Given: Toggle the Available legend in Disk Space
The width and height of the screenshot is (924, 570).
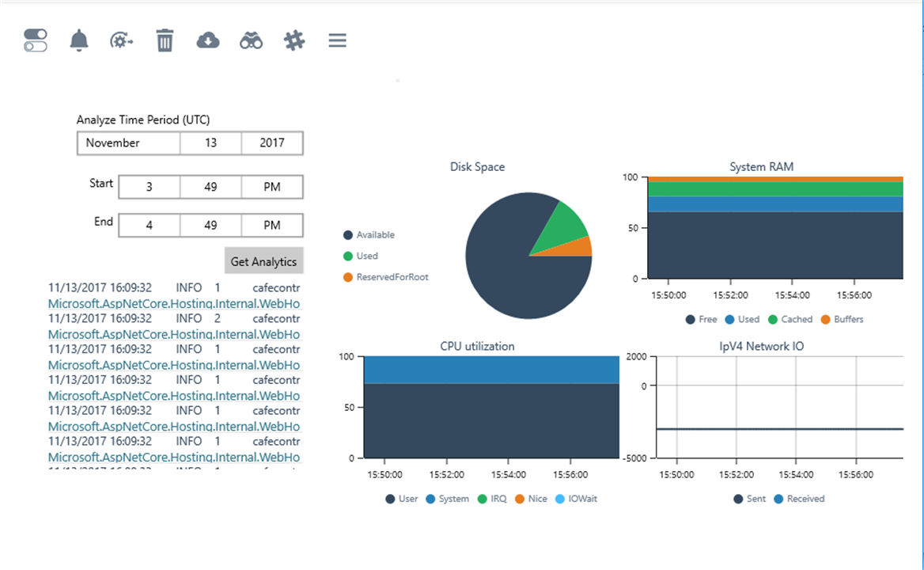Looking at the screenshot, I should click(x=369, y=234).
